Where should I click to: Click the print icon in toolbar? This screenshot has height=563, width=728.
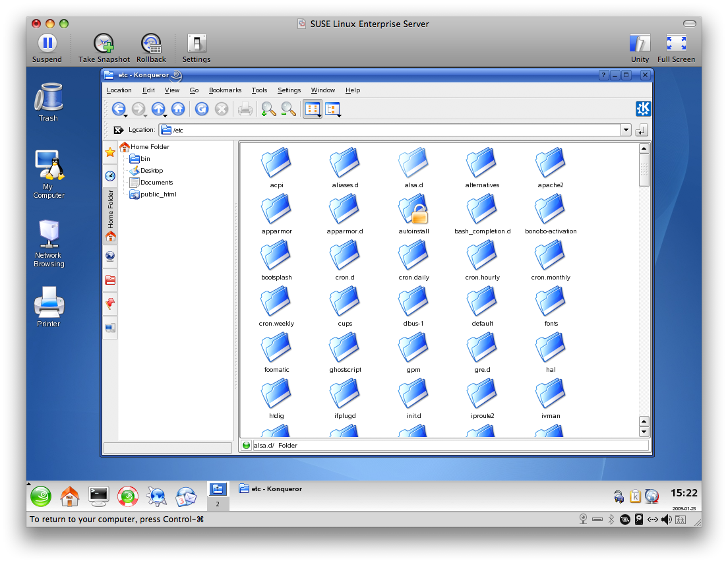[x=245, y=109]
